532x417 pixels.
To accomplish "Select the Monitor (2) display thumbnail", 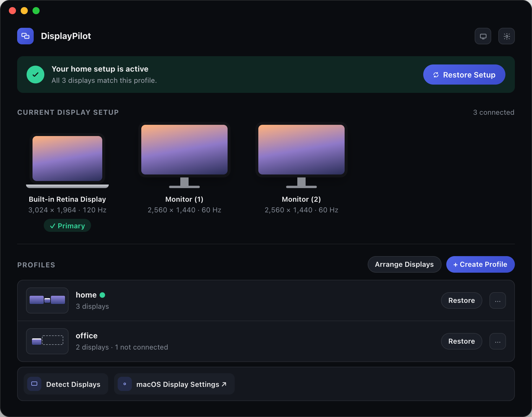I will (x=301, y=155).
